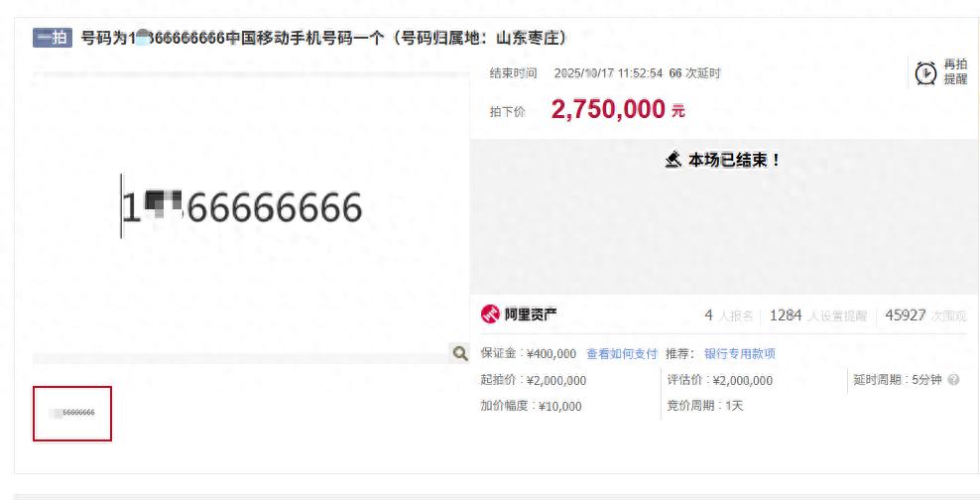The width and height of the screenshot is (980, 500).
Task: Click the help icon beside 延时周期
Action: pos(954,379)
